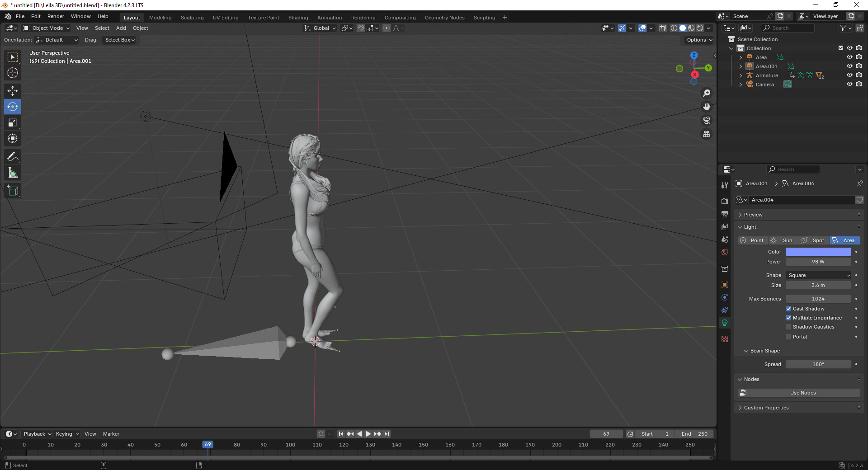
Task: Select the Add Cube tool
Action: pos(13,190)
